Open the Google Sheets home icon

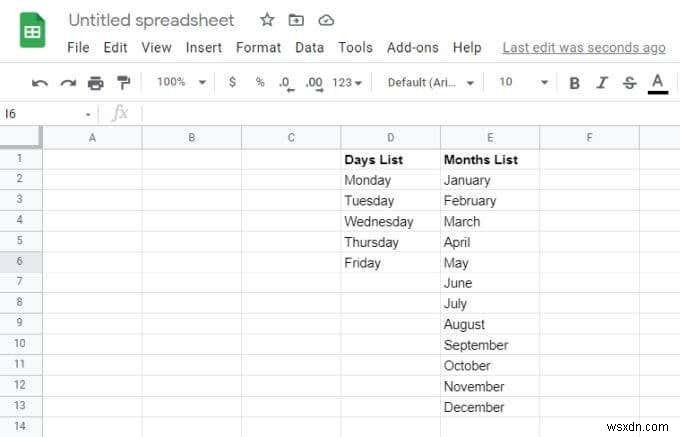click(33, 32)
